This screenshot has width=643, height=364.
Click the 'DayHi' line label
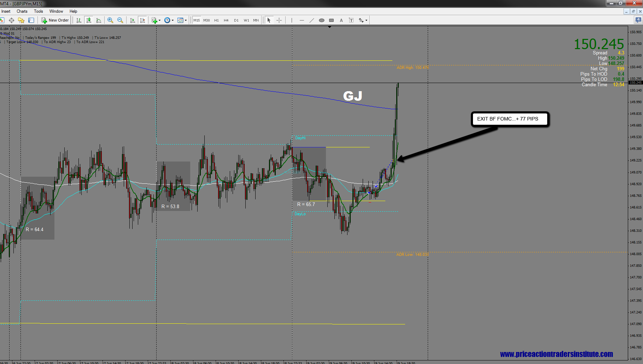pos(300,138)
